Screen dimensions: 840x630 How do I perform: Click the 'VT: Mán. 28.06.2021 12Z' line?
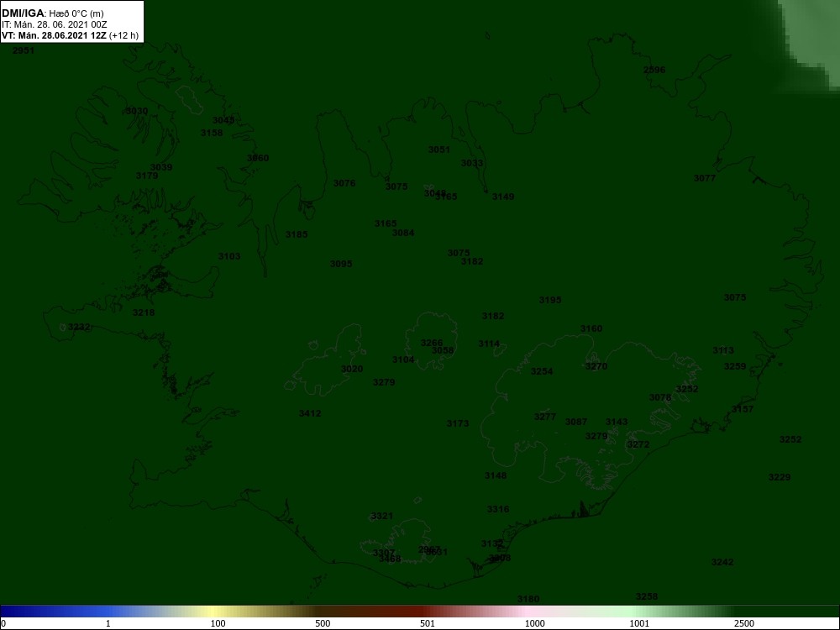pyautogui.click(x=54, y=36)
